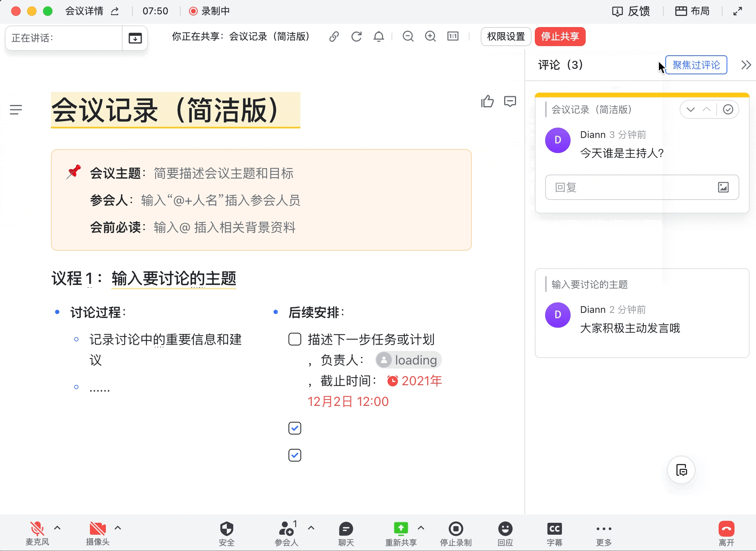The height and width of the screenshot is (551, 756).
Task: Check the 描述下一步任务或计划 checkbox
Action: (x=295, y=340)
